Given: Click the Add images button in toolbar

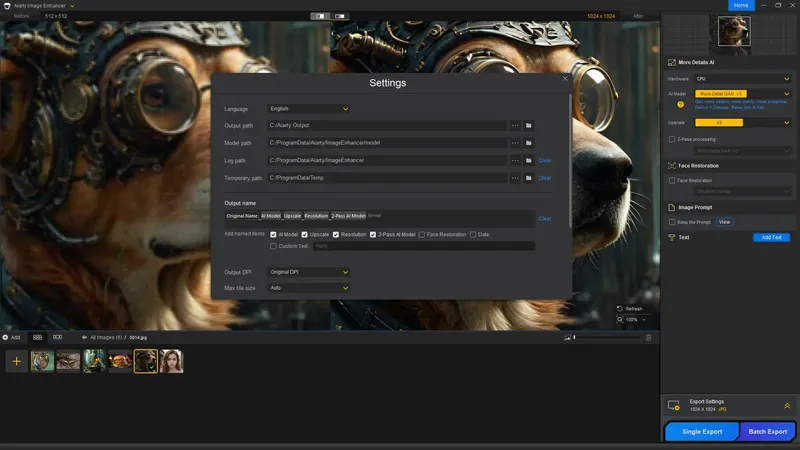Looking at the screenshot, I should (11, 337).
